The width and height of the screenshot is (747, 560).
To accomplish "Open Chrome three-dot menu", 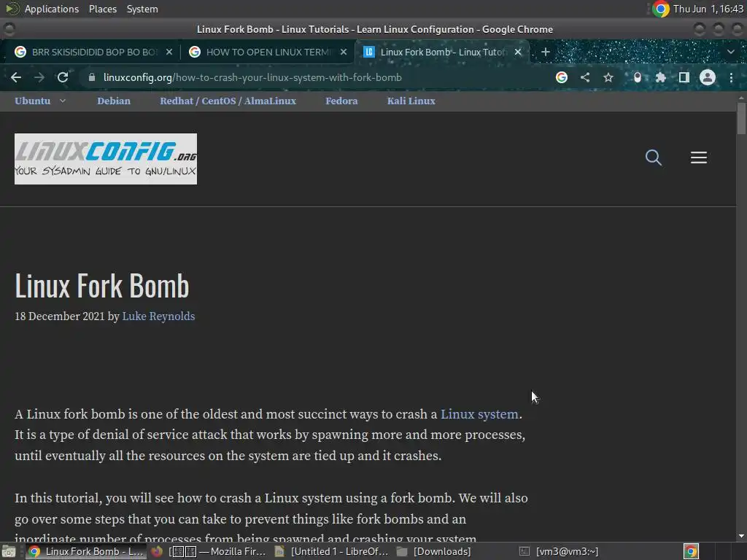I will tap(731, 77).
